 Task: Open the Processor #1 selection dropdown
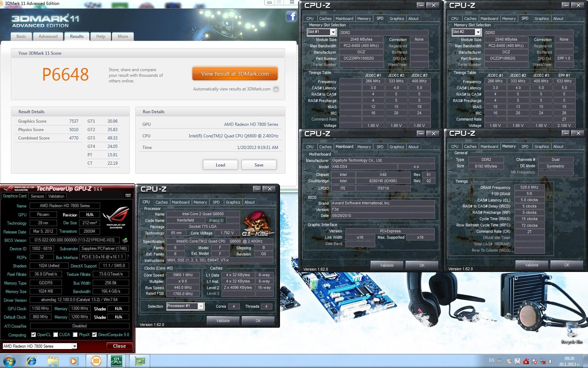click(x=201, y=306)
